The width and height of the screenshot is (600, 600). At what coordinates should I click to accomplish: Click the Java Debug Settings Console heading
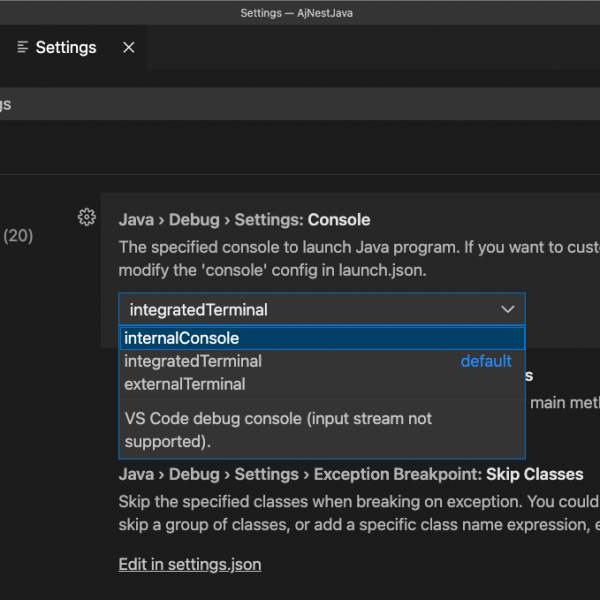[x=244, y=219]
